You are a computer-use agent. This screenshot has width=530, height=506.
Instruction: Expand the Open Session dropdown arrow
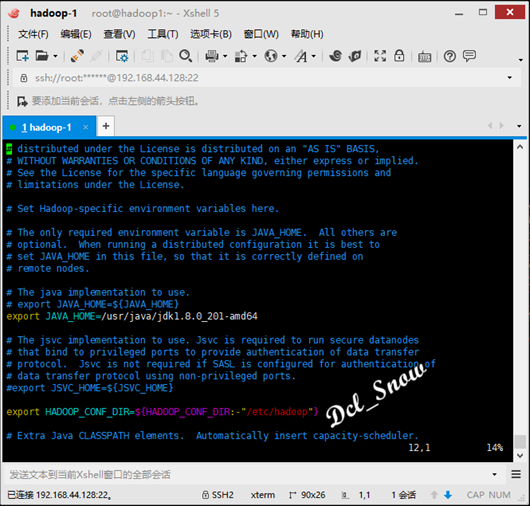[x=55, y=56]
